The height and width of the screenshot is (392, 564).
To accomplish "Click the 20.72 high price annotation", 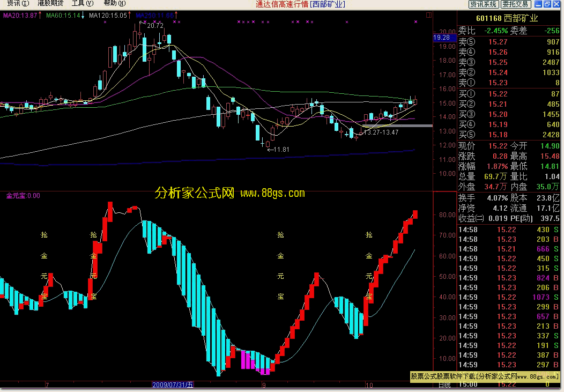I will click(x=155, y=26).
